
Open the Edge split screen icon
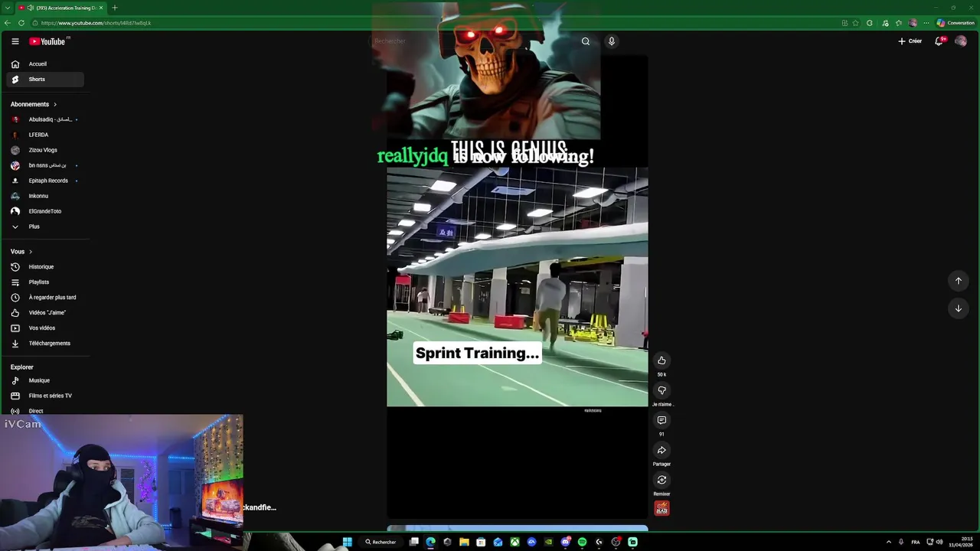[x=844, y=23]
